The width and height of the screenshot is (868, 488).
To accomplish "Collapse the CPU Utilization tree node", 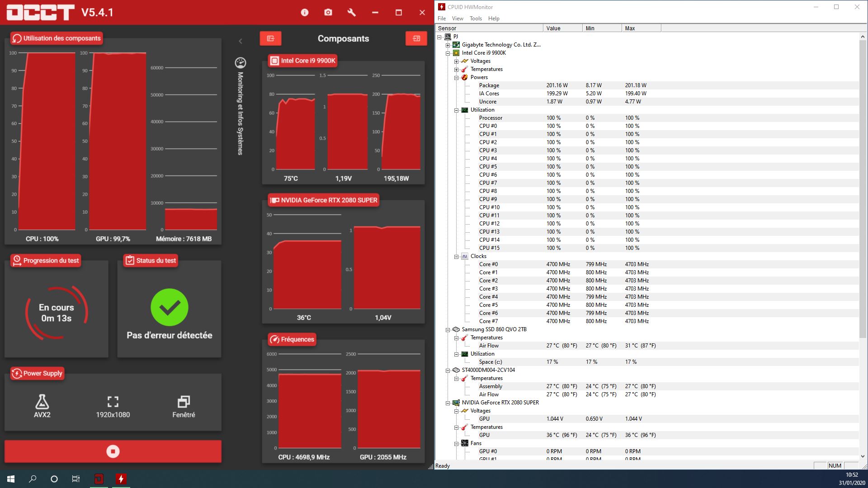I will click(x=456, y=110).
